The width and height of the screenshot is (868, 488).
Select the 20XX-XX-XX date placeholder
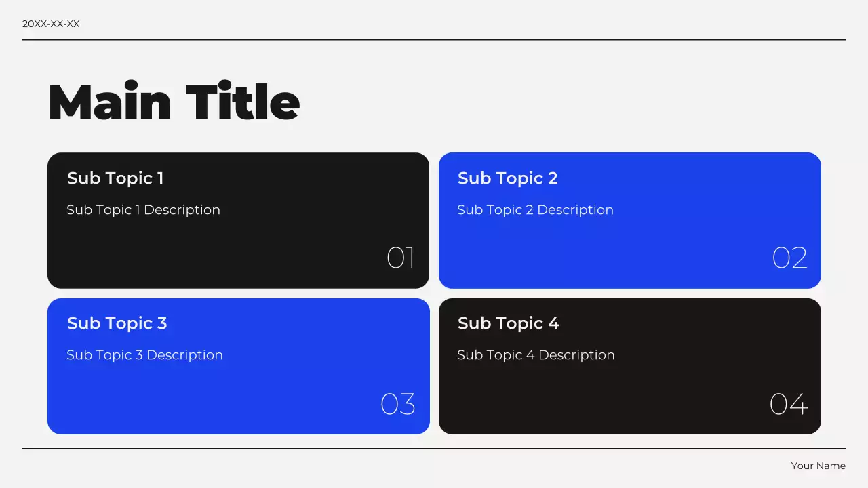pos(51,24)
